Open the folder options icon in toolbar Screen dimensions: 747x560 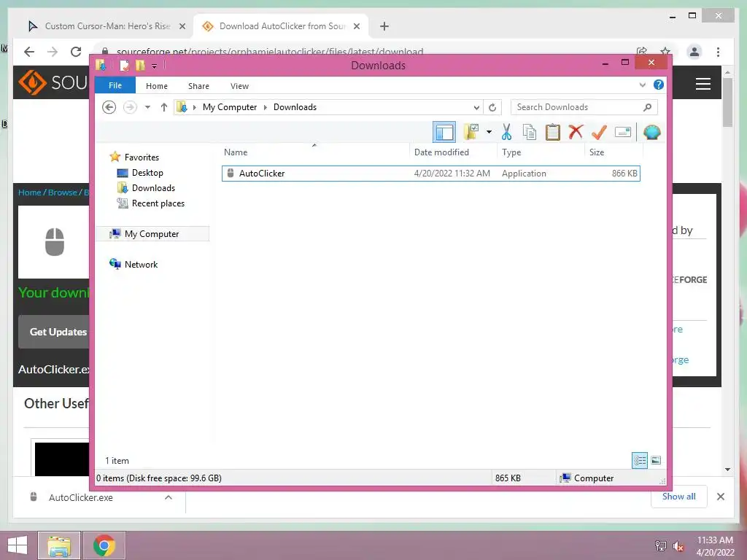[x=471, y=132]
